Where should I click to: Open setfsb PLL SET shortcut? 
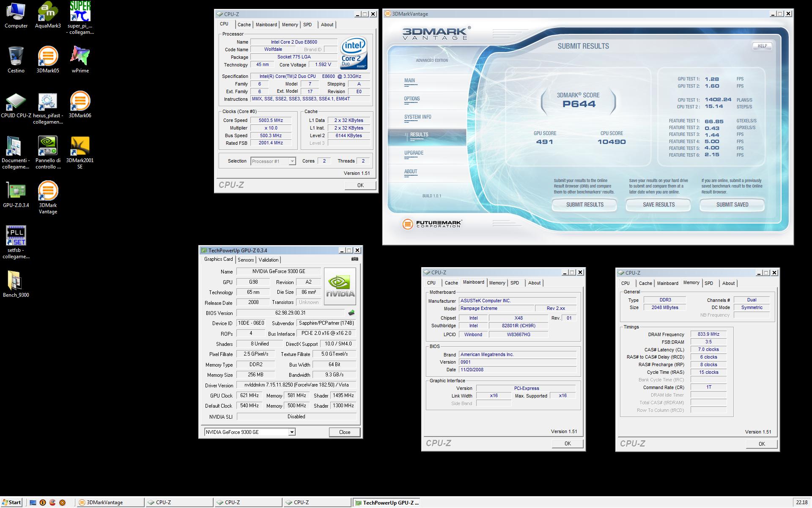coord(16,243)
